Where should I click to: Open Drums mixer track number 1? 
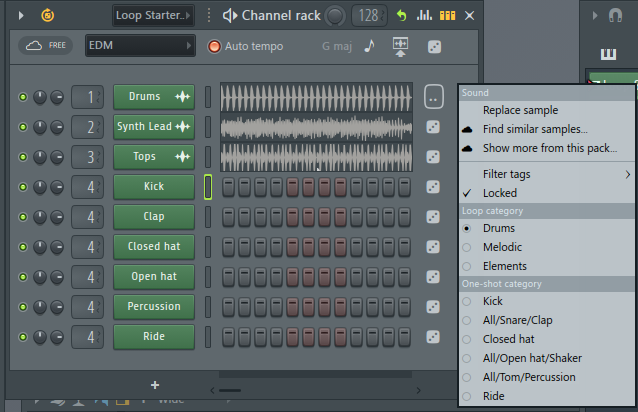87,97
